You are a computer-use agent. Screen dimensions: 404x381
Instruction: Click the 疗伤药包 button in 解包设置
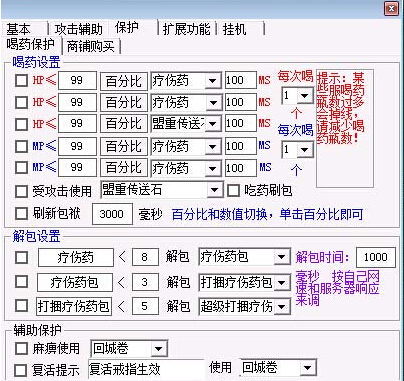(75, 282)
